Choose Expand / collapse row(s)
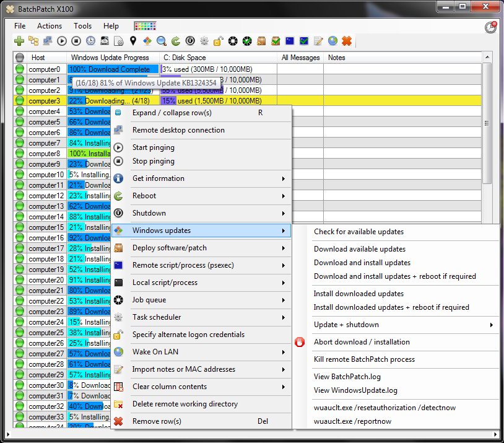 click(x=201, y=113)
